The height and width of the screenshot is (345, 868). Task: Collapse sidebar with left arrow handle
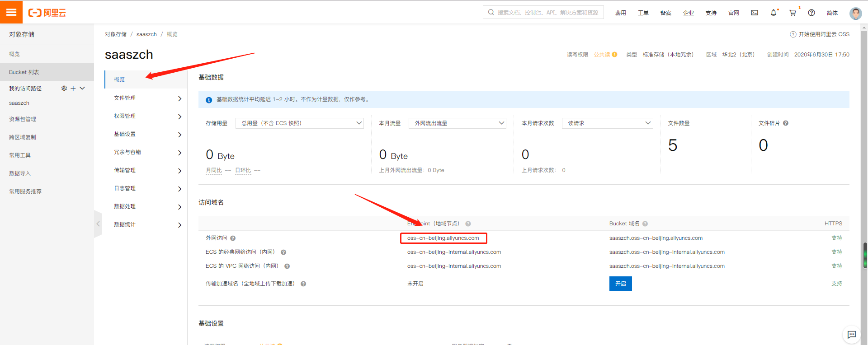[98, 224]
